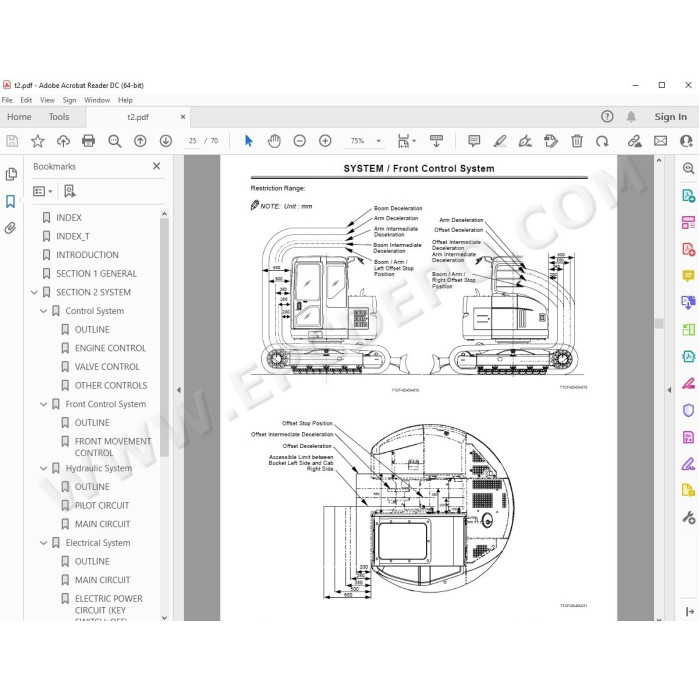Collapse left navigation pane arrow
The height and width of the screenshot is (700, 700).
(179, 390)
